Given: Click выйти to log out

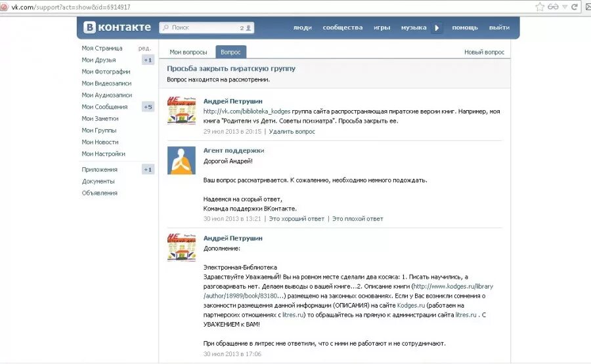Looking at the screenshot, I should point(499,28).
